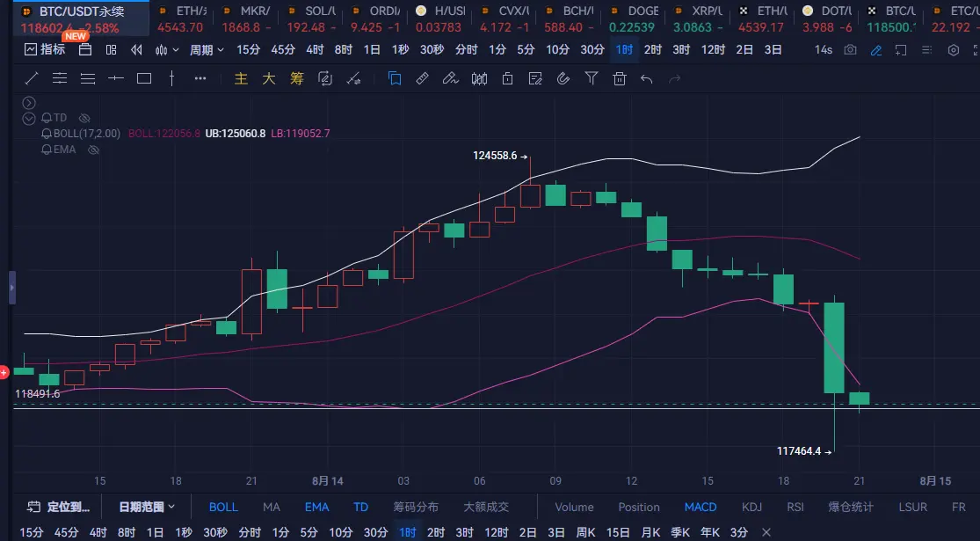Click the rewind double-arrow replay icon
The height and width of the screenshot is (541, 980).
pos(136,49)
